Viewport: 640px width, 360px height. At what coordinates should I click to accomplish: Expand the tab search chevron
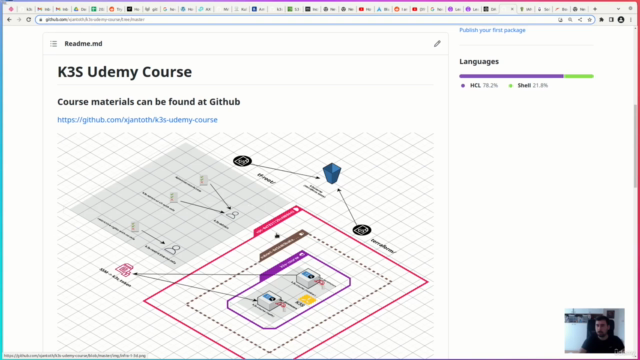(x=618, y=9)
